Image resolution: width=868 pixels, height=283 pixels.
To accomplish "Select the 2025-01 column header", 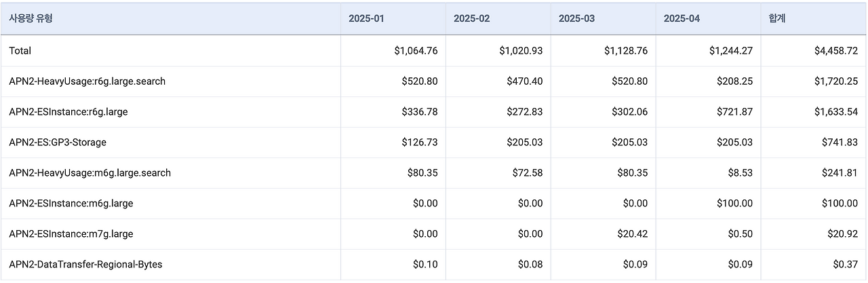I will (x=366, y=18).
